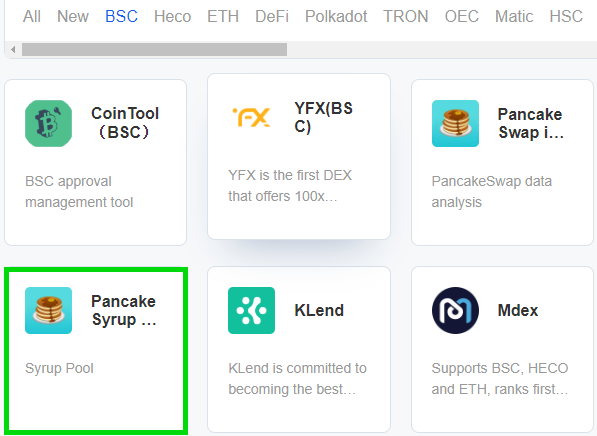Click the horizontal scrollbar thumb
The width and height of the screenshot is (597, 436).
pos(154,50)
